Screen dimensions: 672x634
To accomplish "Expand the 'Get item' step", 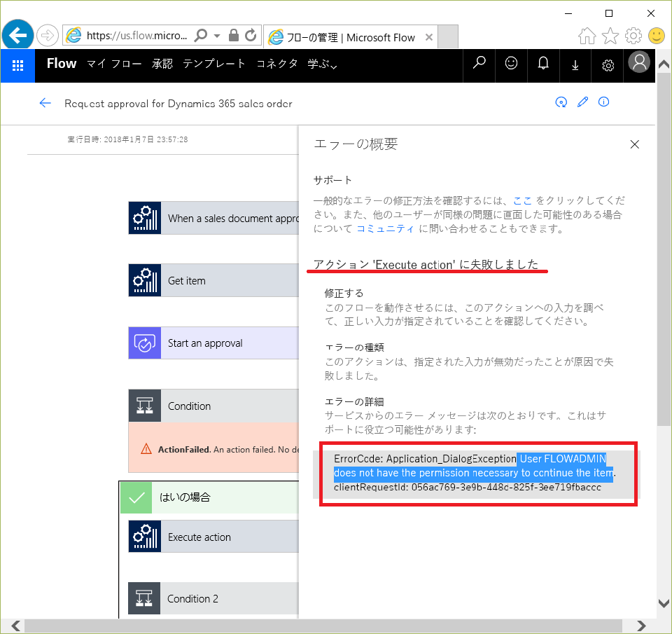I will [x=213, y=280].
